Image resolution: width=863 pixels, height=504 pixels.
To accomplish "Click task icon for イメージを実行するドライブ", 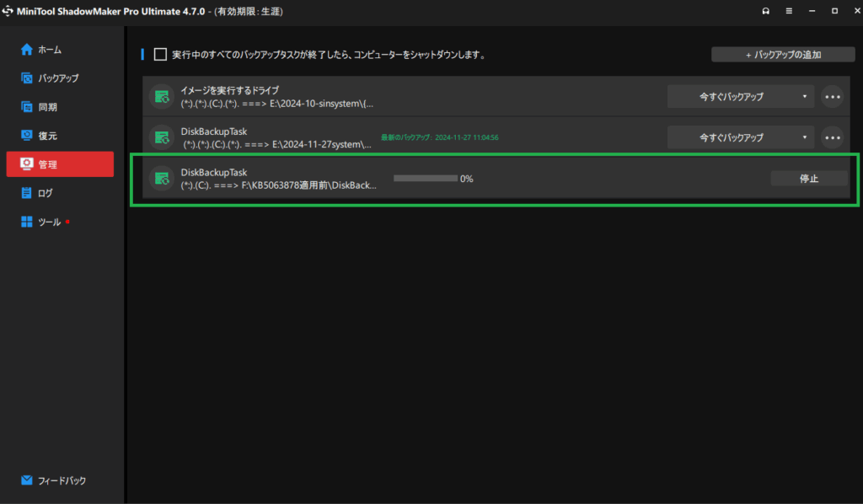I will click(162, 97).
